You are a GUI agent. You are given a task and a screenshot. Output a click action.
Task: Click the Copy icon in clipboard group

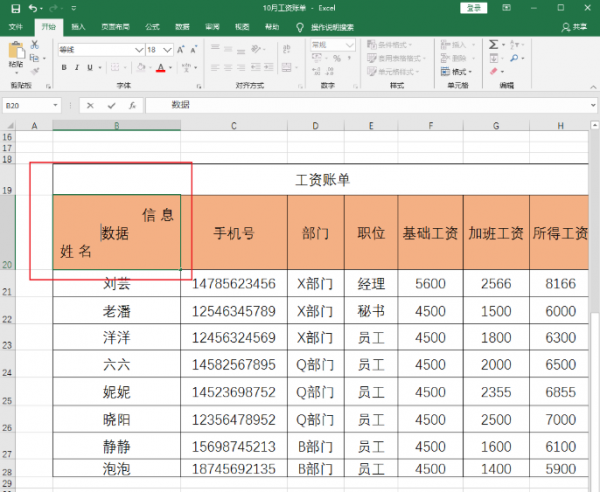pyautogui.click(x=34, y=58)
